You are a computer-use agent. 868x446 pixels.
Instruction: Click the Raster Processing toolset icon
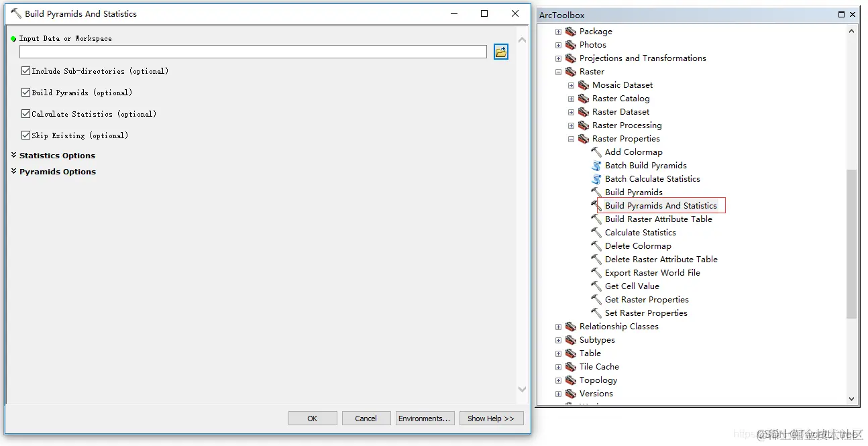584,125
